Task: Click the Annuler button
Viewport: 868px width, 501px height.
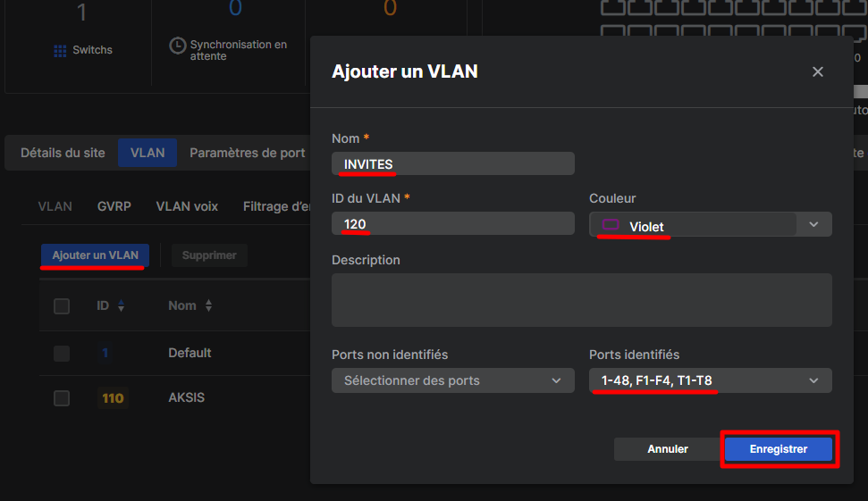Action: tap(668, 449)
